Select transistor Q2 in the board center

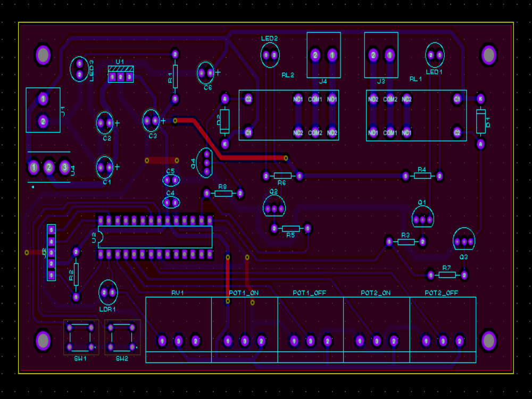pos(273,206)
